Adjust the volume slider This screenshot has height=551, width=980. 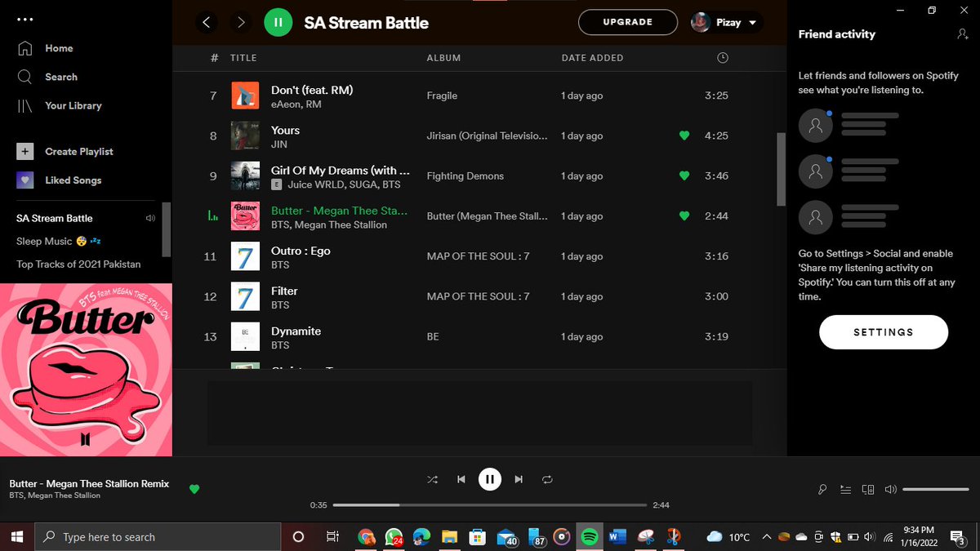(936, 490)
